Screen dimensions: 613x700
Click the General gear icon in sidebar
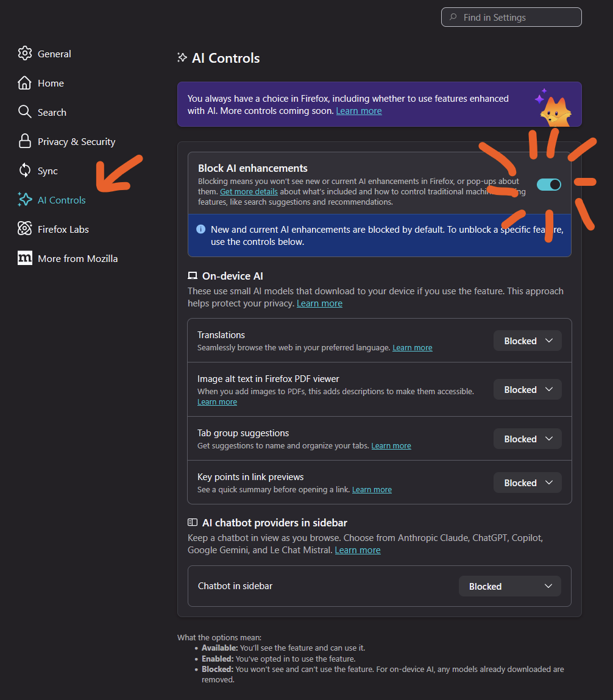point(25,54)
